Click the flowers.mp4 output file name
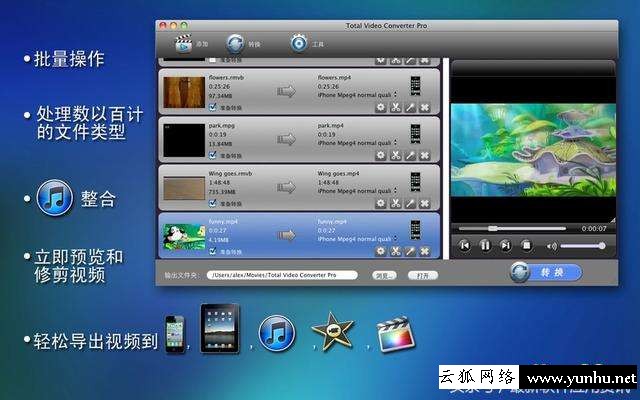The height and width of the screenshot is (400, 640). pyautogui.click(x=334, y=78)
